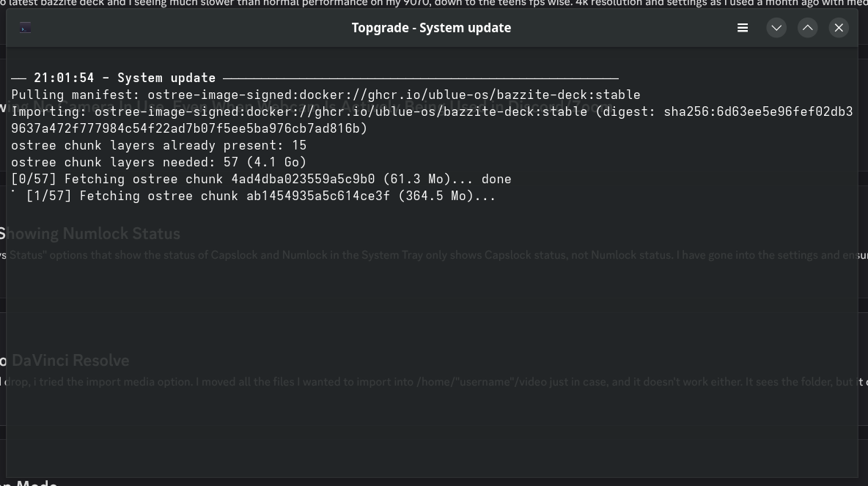The height and width of the screenshot is (486, 868).
Task: Expand the window options via the hamburger icon
Action: point(743,27)
